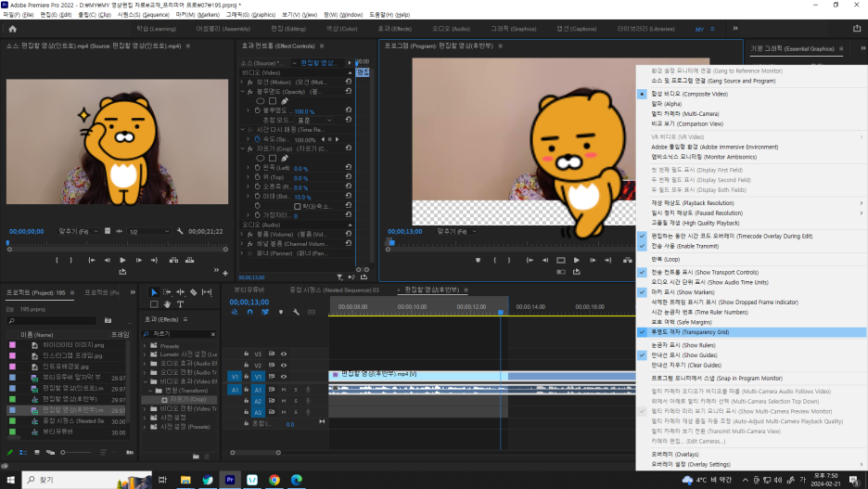Open Premiere Pro from Windows taskbar

[x=230, y=480]
